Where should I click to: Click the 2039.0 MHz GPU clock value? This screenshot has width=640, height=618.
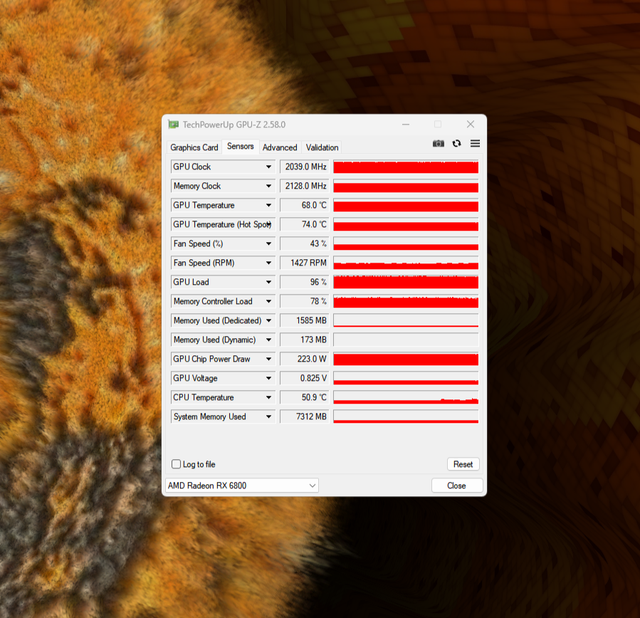304,167
